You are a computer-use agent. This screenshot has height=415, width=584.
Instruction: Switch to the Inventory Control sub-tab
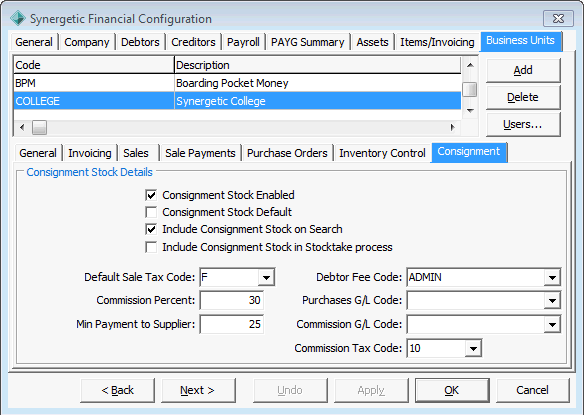pyautogui.click(x=382, y=153)
